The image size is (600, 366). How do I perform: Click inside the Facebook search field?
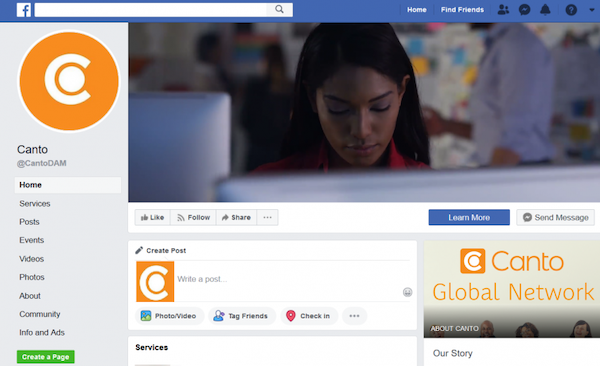coord(150,10)
